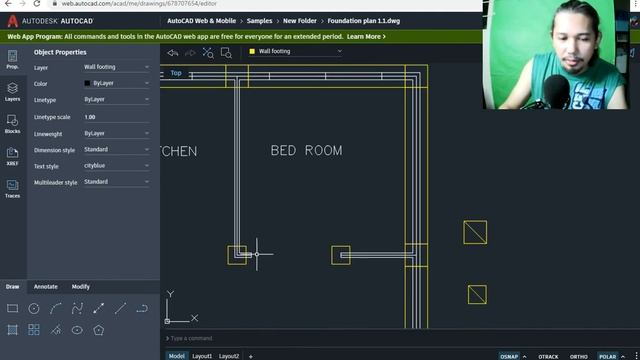Select the Rectangle draw tool

(12, 309)
